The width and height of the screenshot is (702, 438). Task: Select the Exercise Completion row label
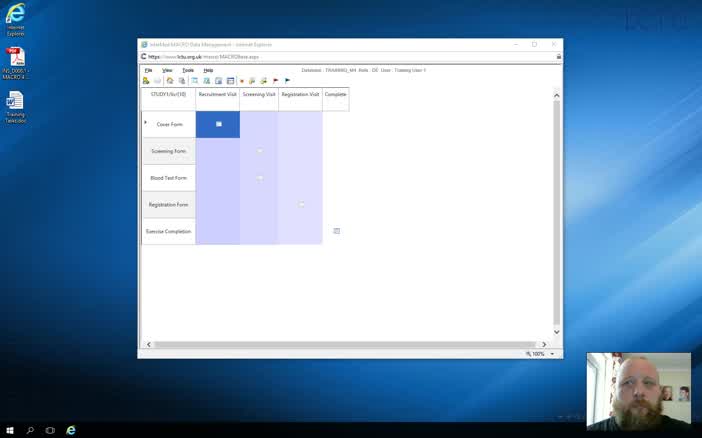[x=169, y=232]
